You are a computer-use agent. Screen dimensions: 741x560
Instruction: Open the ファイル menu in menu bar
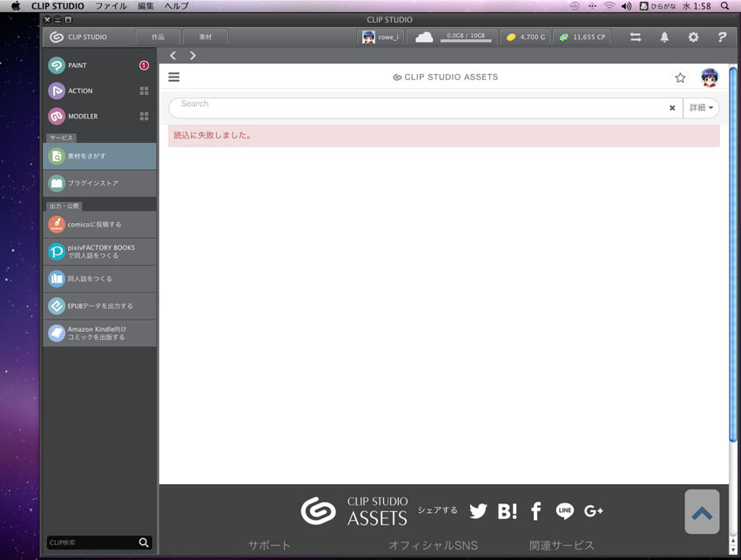tap(111, 6)
